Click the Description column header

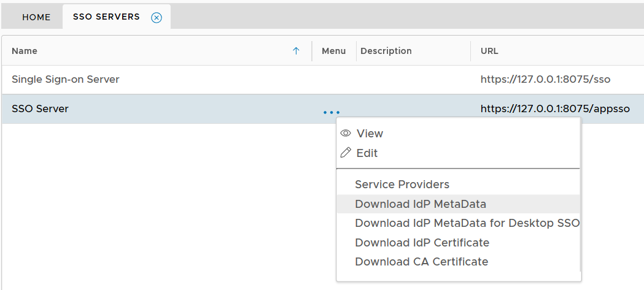click(x=386, y=51)
